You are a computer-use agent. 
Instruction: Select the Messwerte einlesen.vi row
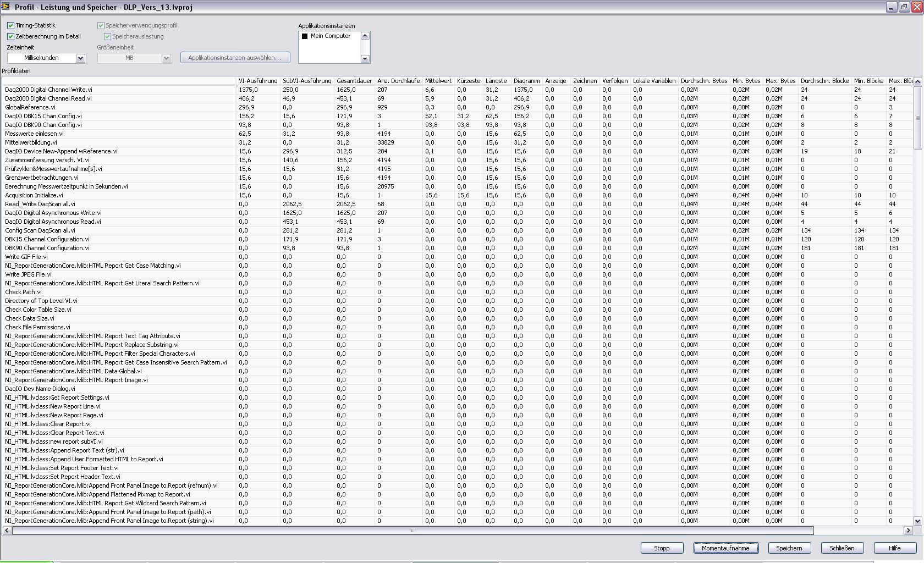coord(458,134)
